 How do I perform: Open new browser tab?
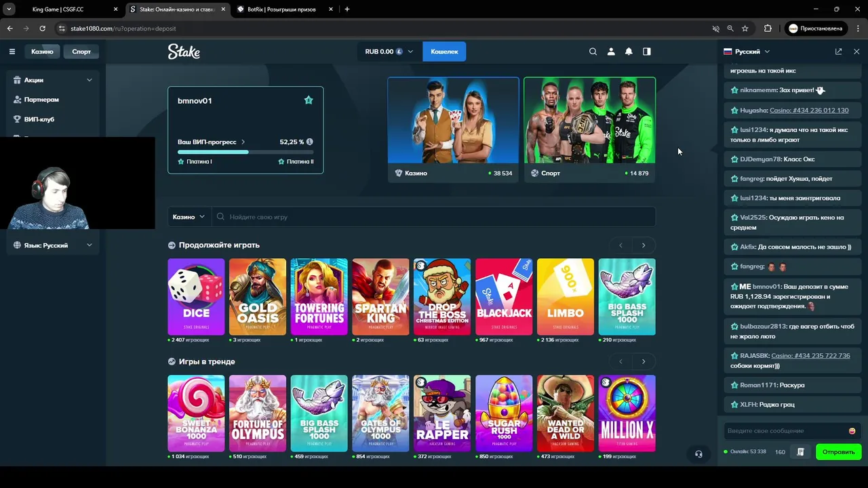pyautogui.click(x=347, y=9)
